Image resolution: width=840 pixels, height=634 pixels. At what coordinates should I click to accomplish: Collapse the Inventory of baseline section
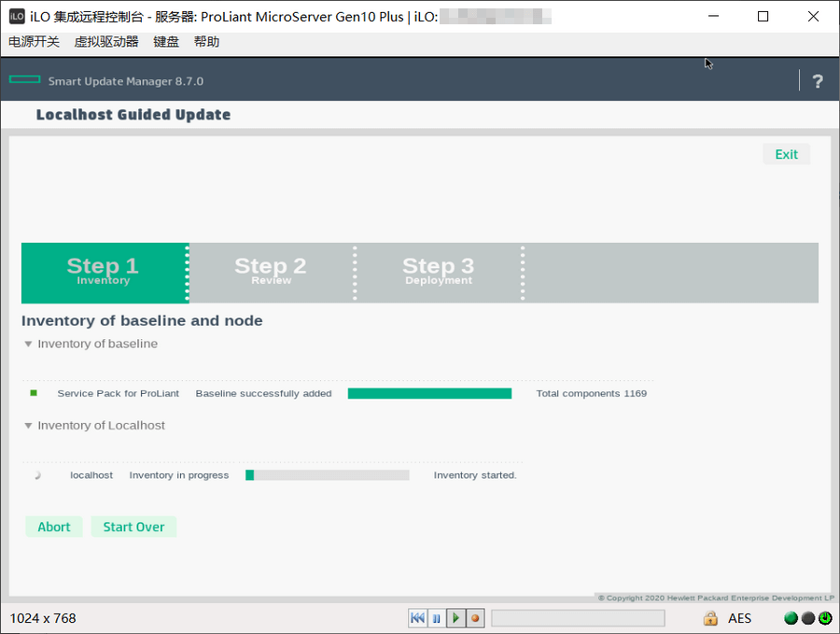(x=29, y=345)
